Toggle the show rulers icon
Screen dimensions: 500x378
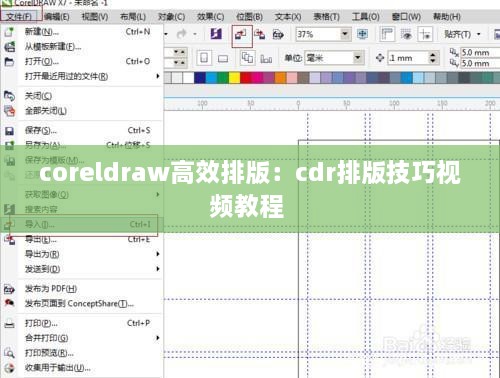point(387,34)
